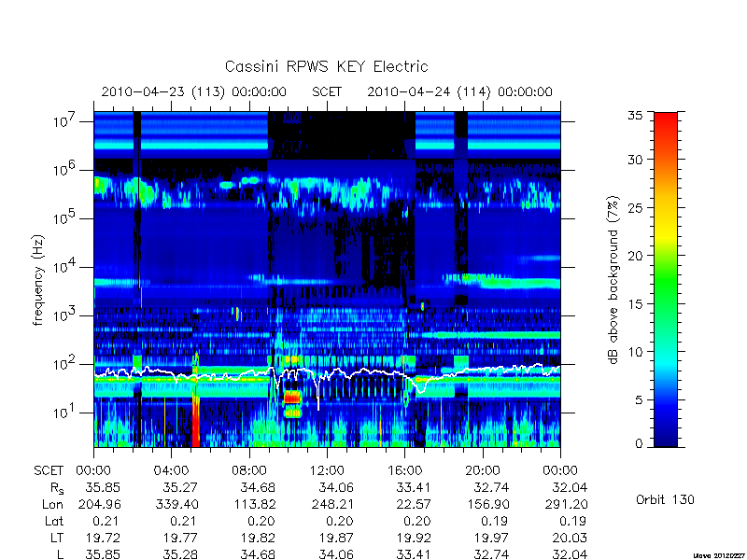
Task: Click the LT value '19.82'
Action: [258, 539]
